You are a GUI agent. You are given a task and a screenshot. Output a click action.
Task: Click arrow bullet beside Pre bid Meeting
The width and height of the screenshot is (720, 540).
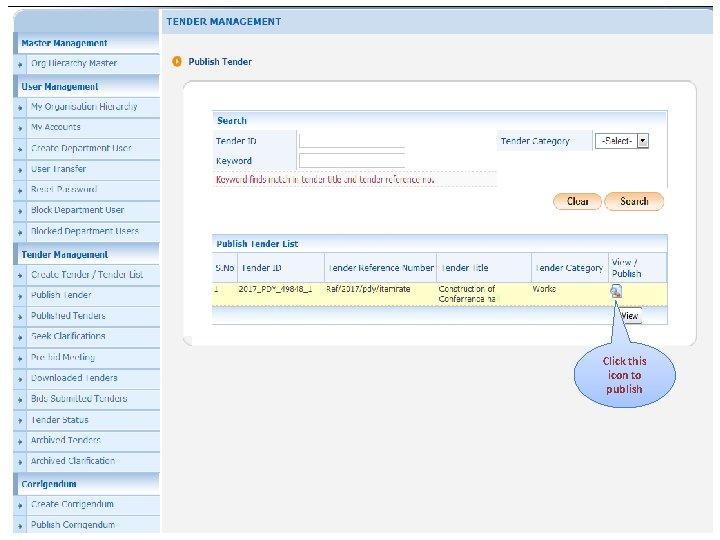[20, 359]
